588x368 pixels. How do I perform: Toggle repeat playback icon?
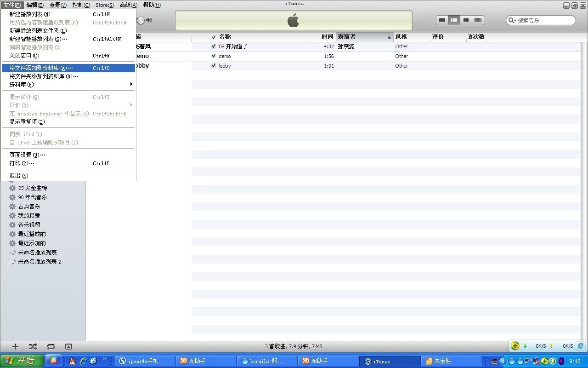(51, 346)
